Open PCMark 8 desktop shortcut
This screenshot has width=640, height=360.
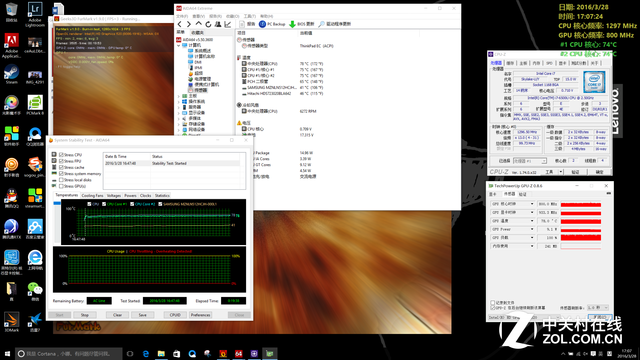click(35, 105)
